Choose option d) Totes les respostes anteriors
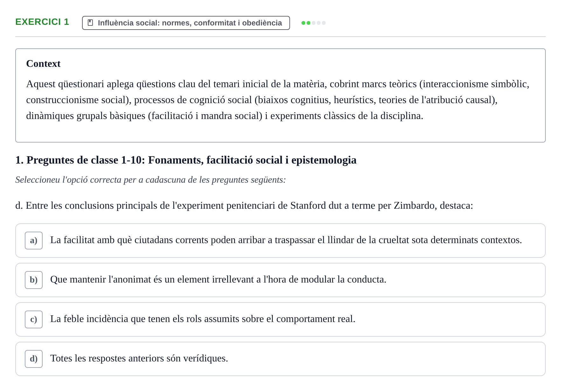The image size is (561, 392). pyautogui.click(x=280, y=359)
